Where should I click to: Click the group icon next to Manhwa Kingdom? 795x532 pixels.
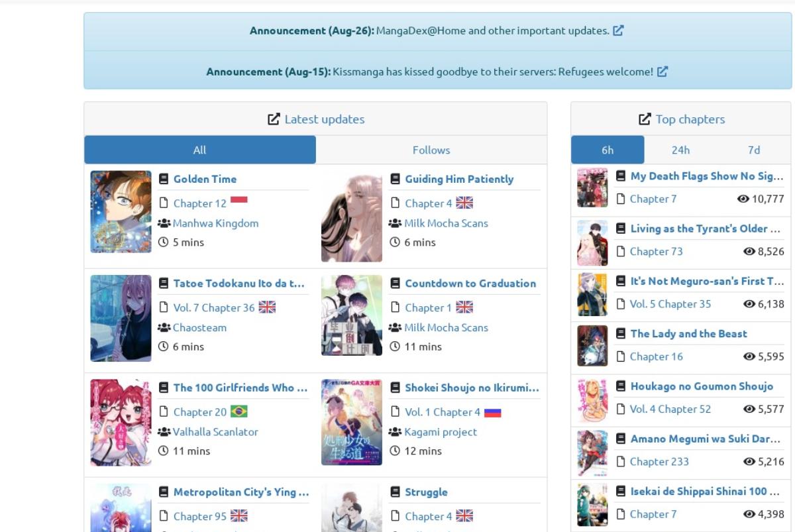click(164, 223)
